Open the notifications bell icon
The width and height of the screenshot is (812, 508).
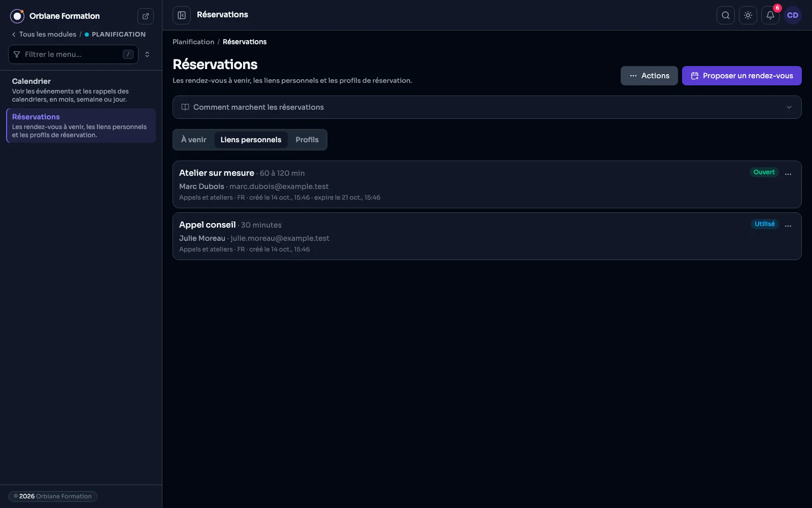tap(770, 15)
